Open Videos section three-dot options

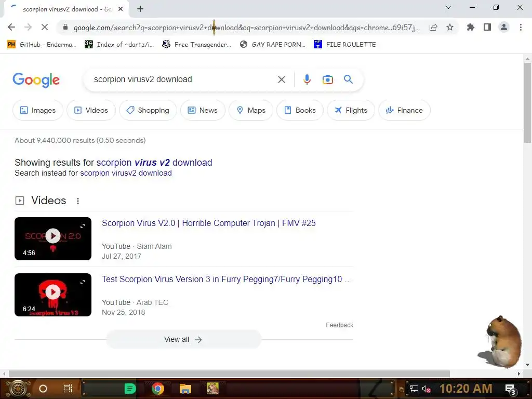78,201
